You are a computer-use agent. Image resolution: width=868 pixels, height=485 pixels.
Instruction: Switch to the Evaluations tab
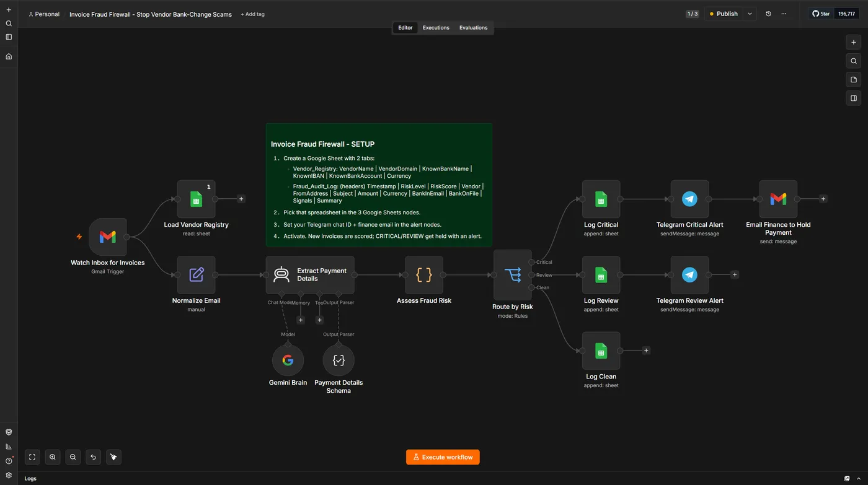tap(473, 28)
